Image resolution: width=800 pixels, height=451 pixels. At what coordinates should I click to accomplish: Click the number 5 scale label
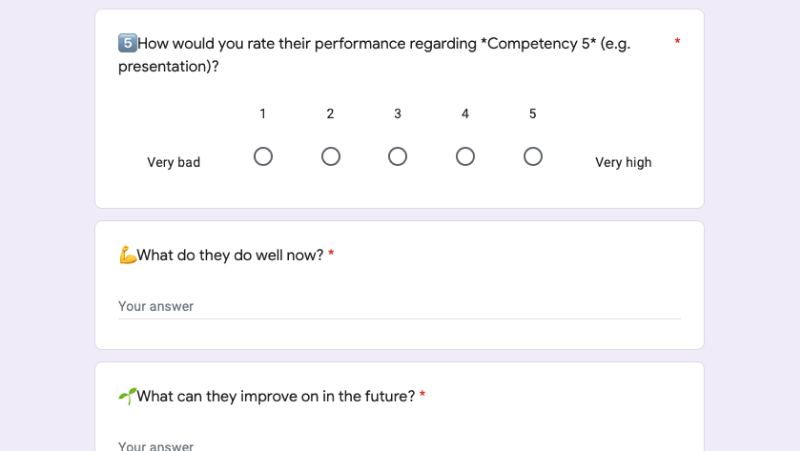(x=533, y=114)
